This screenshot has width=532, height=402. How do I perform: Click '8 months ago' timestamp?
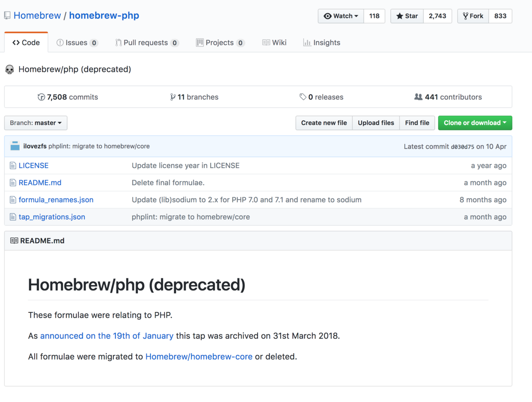[483, 200]
